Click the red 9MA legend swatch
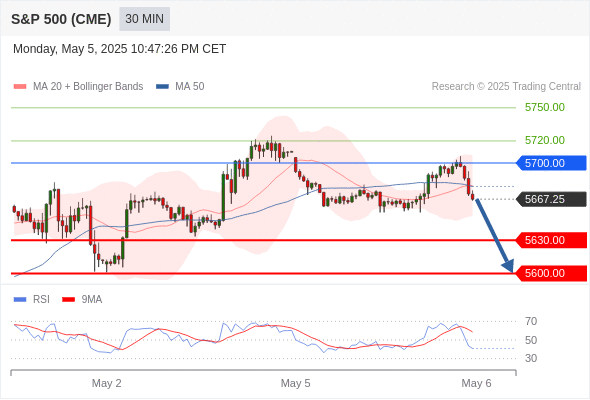The image size is (590, 400). coord(68,300)
